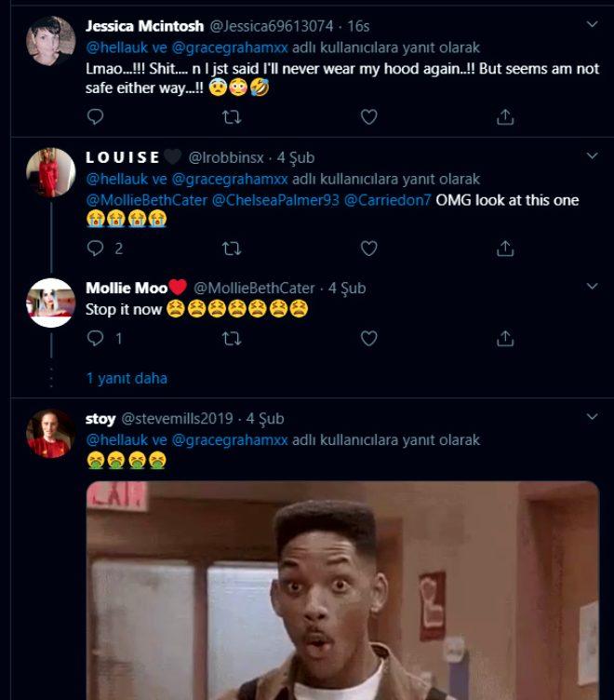Reply to Jessica Mcintosh's tweet
Viewport: 614px width, 700px height.
coord(95,117)
